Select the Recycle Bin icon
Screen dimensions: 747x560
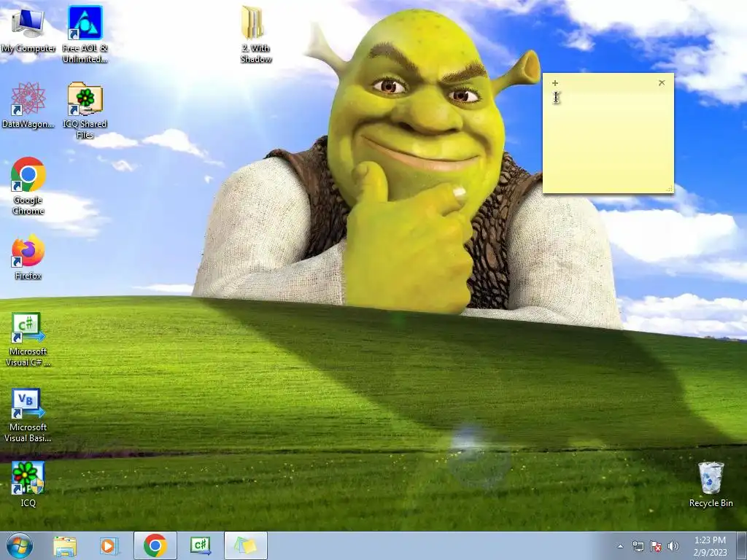pos(711,484)
